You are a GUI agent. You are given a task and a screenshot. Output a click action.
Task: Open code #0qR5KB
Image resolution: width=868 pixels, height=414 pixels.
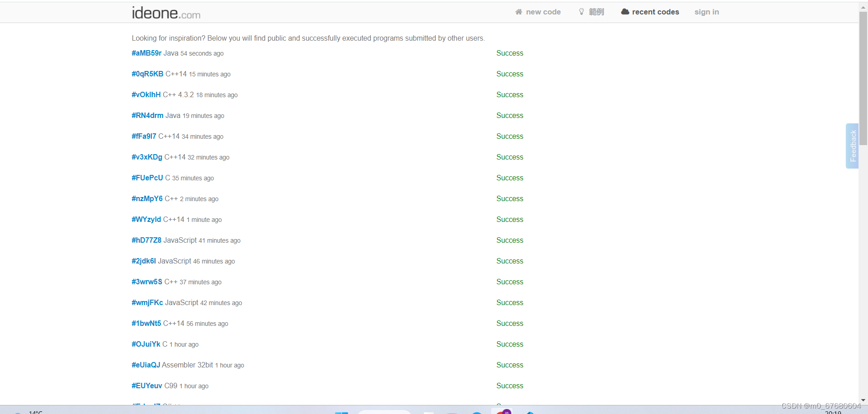(x=147, y=74)
